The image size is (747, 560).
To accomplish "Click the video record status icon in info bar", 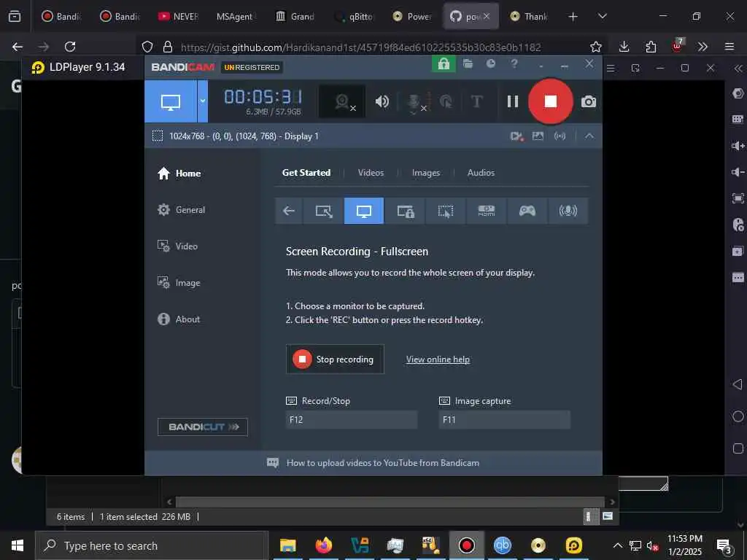I will pyautogui.click(x=517, y=136).
